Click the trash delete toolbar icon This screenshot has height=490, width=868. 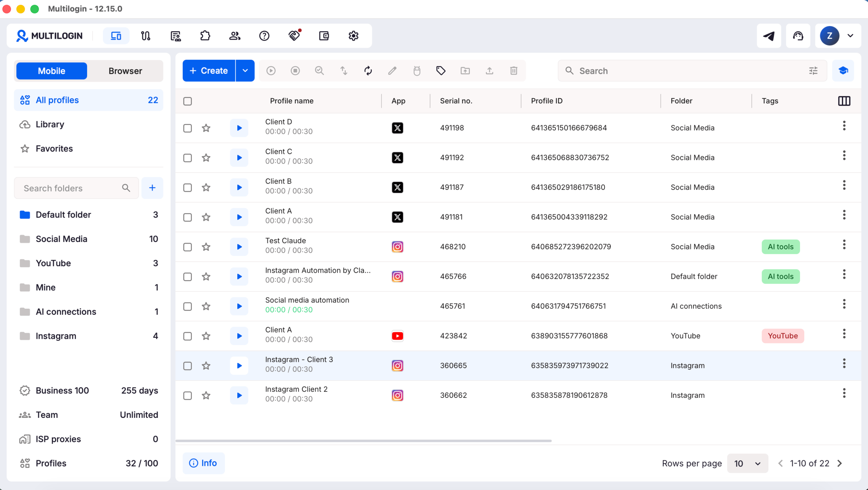514,70
